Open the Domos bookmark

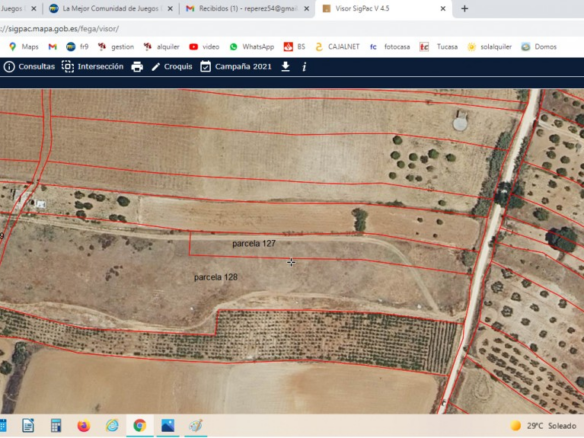click(539, 47)
